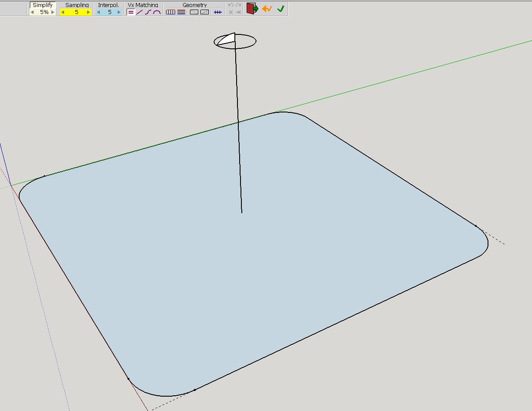Decrease the Simplify percentage with left arrow
The width and height of the screenshot is (532, 411).
[32, 12]
